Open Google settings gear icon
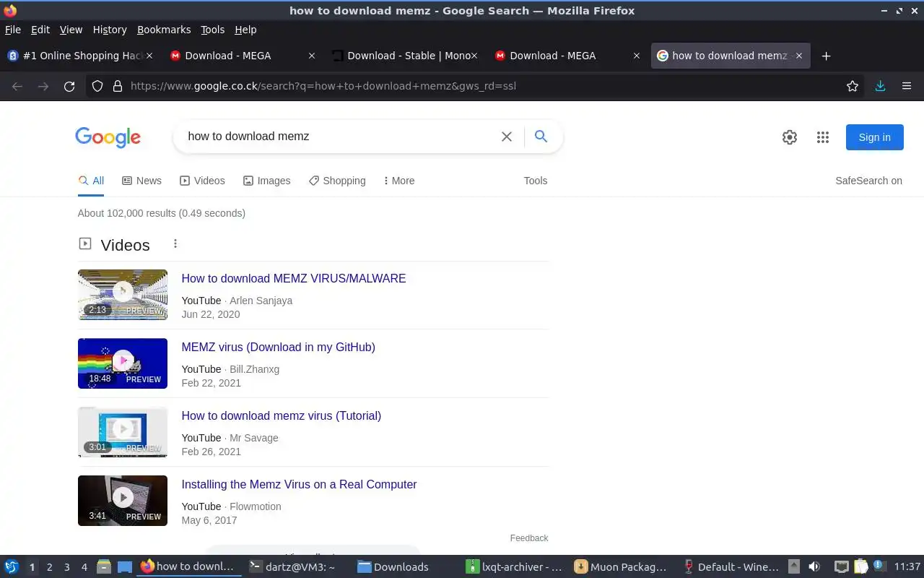Screen dimensions: 924x578 (x=790, y=137)
